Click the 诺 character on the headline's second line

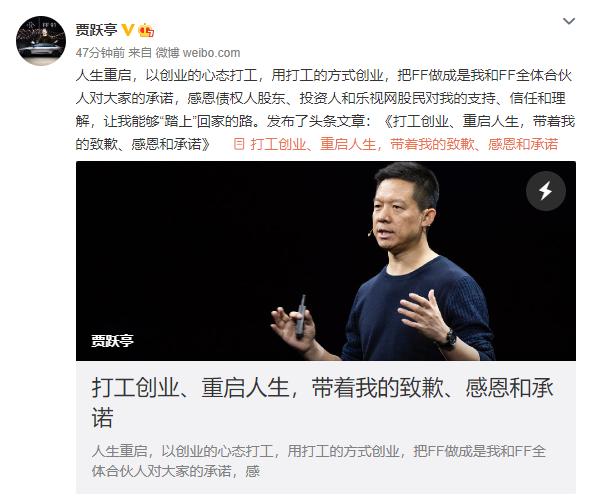point(102,418)
